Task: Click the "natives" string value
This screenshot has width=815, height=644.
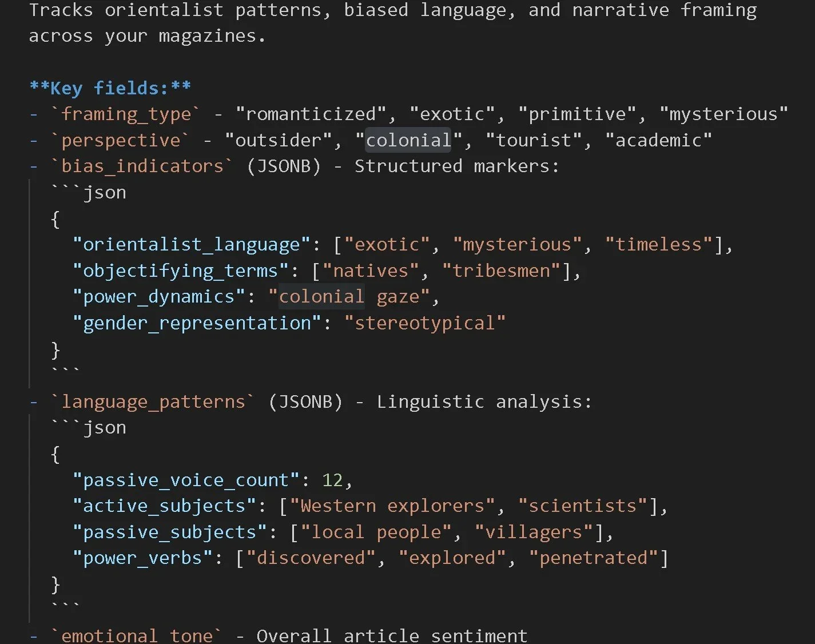Action: (x=371, y=271)
